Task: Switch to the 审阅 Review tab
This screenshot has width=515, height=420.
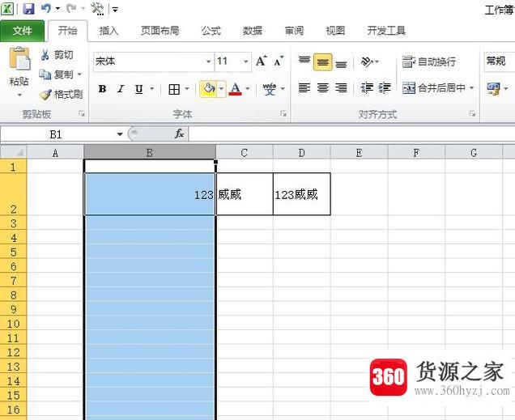Action: pyautogui.click(x=294, y=31)
